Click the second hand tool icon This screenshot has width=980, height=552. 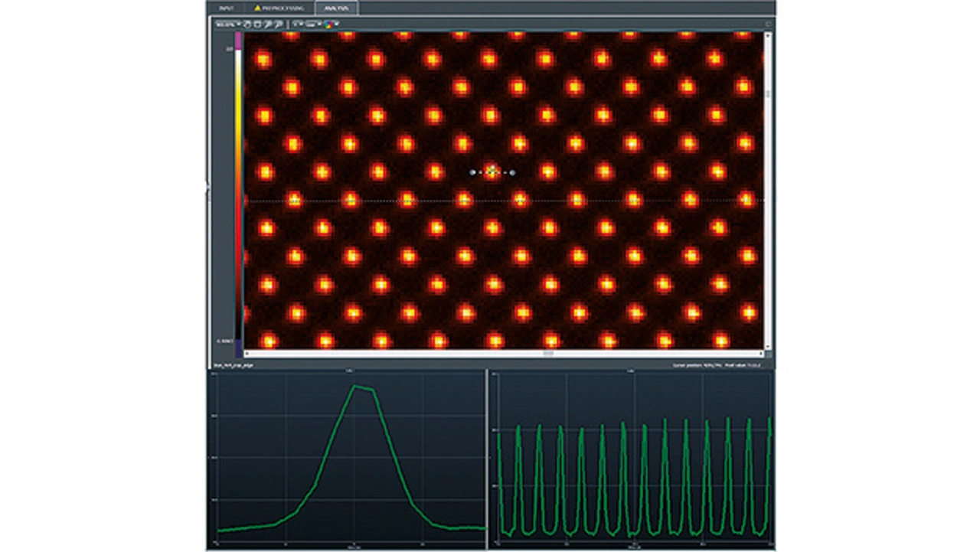coord(257,24)
